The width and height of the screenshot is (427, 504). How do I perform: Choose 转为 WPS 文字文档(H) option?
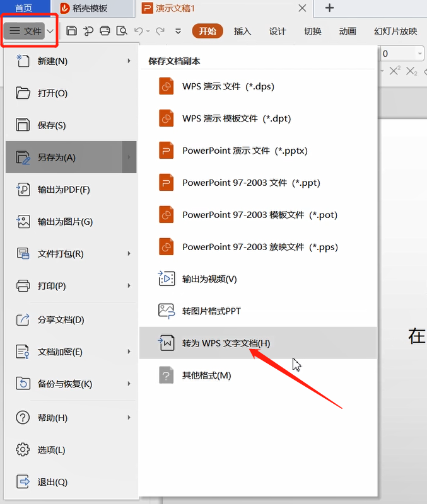point(258,343)
